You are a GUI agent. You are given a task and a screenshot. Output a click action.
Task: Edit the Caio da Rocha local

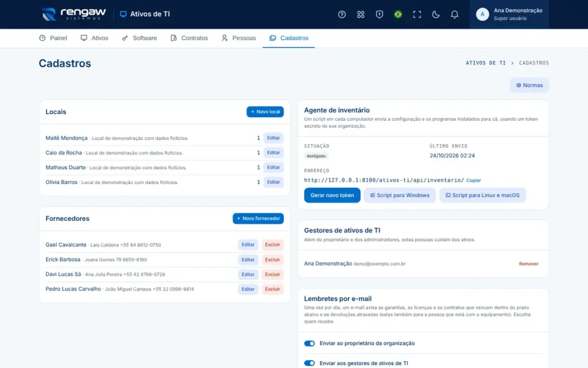click(x=273, y=152)
